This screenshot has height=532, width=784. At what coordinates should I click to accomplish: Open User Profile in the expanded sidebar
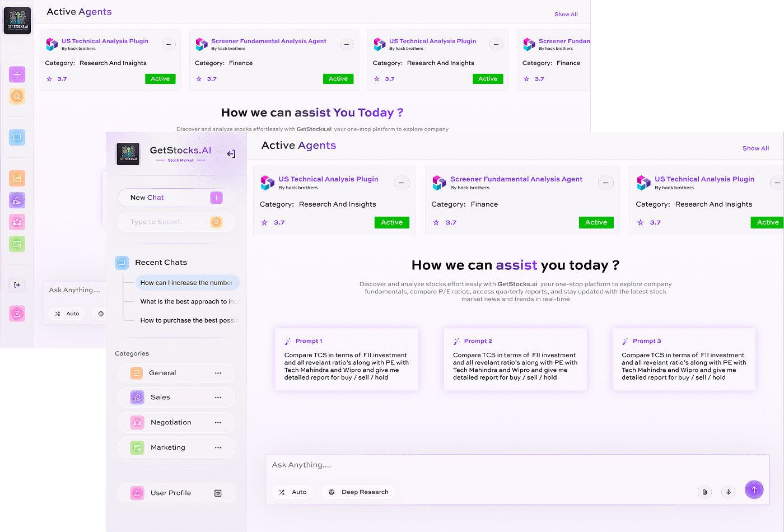(x=176, y=493)
